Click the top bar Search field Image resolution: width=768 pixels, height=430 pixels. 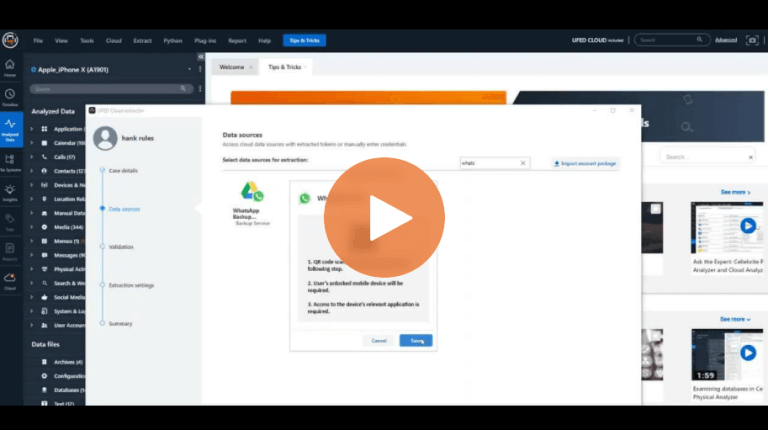point(672,40)
